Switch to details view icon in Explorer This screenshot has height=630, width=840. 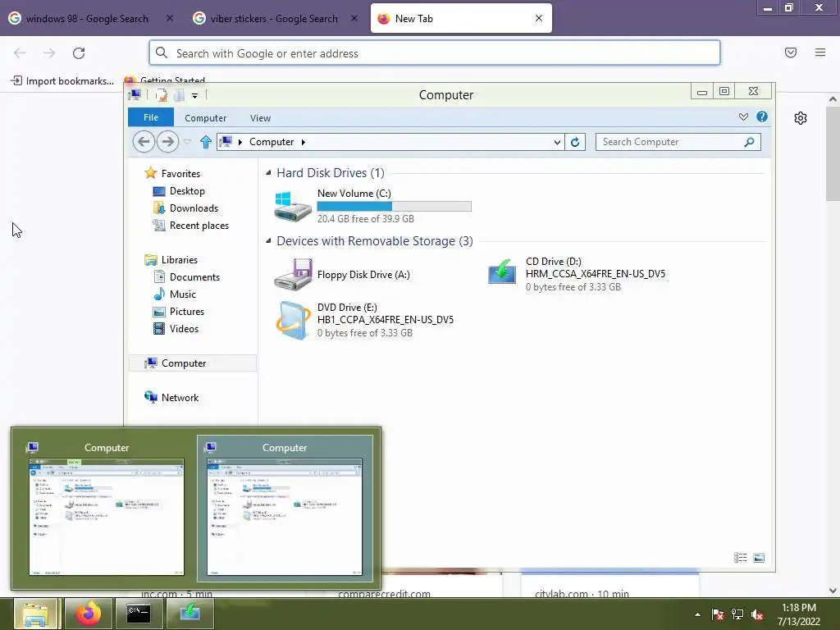[741, 558]
